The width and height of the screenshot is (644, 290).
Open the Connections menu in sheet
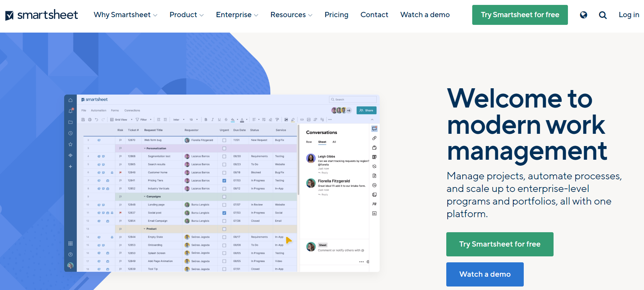132,110
